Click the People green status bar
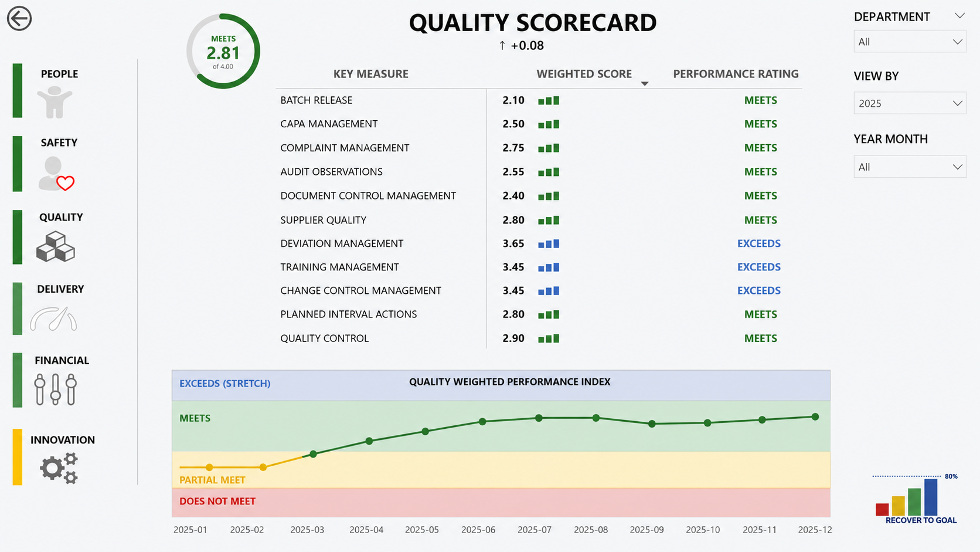 click(x=18, y=90)
